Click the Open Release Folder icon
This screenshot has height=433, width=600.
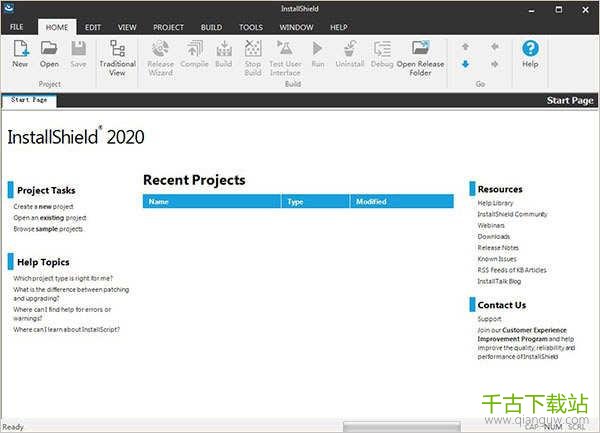coord(420,56)
